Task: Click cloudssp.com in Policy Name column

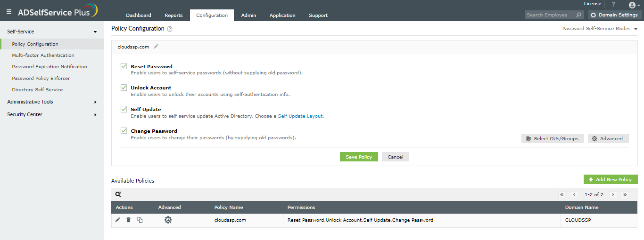Action: point(230,220)
